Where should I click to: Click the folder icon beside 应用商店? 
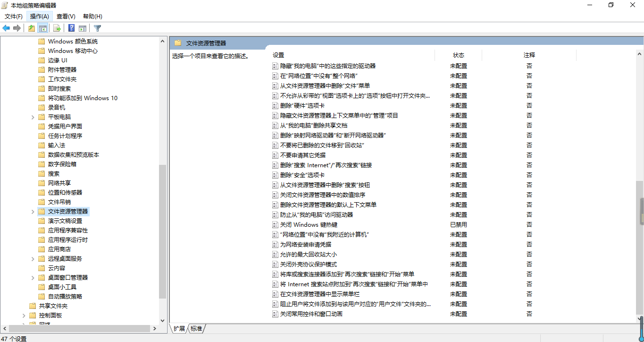[x=42, y=249]
